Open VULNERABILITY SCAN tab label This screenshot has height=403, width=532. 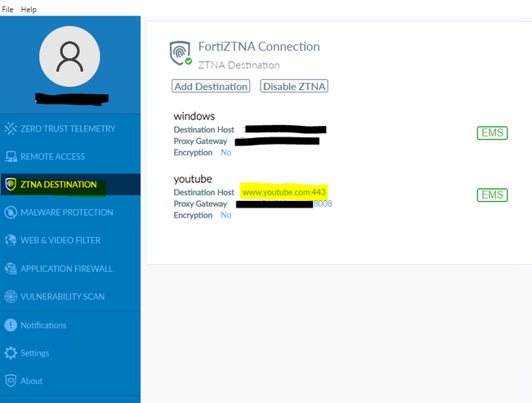(x=62, y=297)
